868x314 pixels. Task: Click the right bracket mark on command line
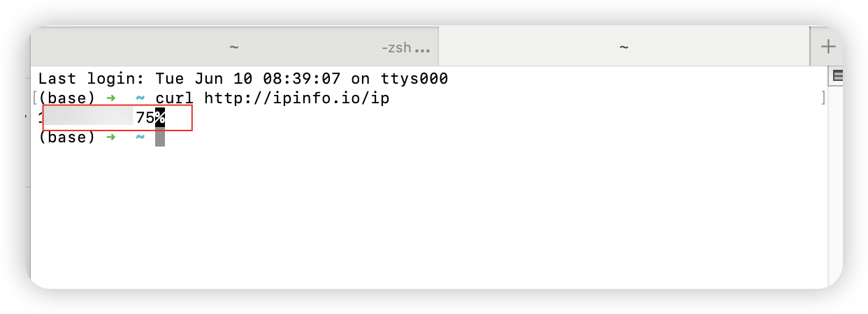824,98
